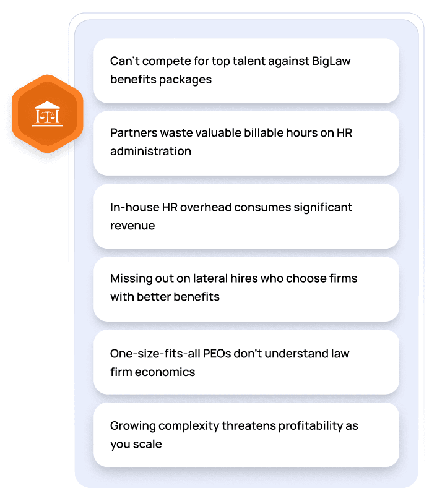Click the word 'revenue' in the third card

(x=132, y=225)
